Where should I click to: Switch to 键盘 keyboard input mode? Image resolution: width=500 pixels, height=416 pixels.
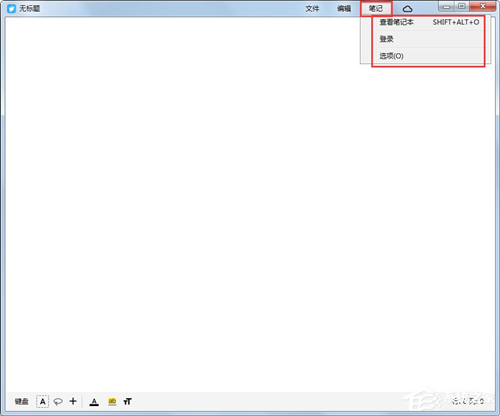(22, 402)
